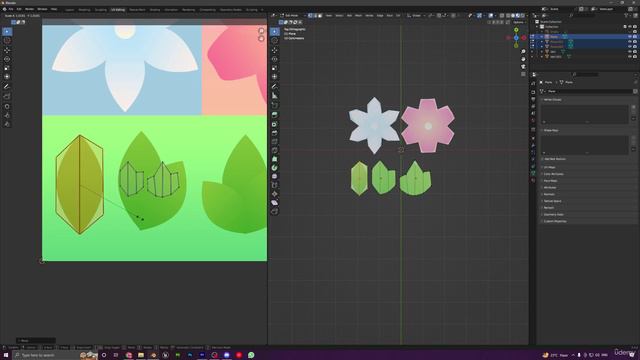Select the Cursor tool in UV editor toolbar
This screenshot has width=640, height=360.
(7, 41)
